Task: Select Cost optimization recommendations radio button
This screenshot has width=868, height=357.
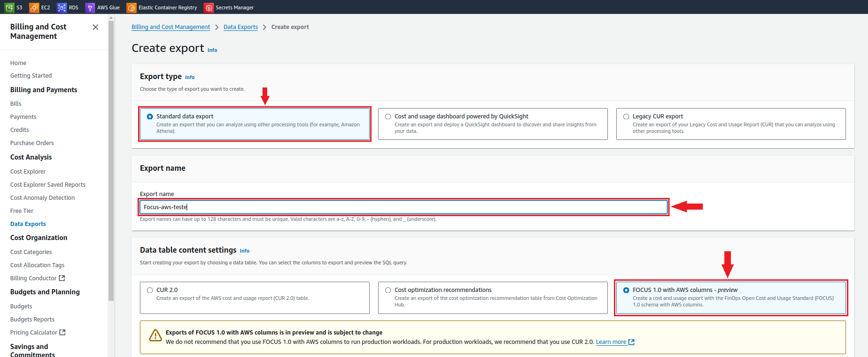Action: point(388,290)
